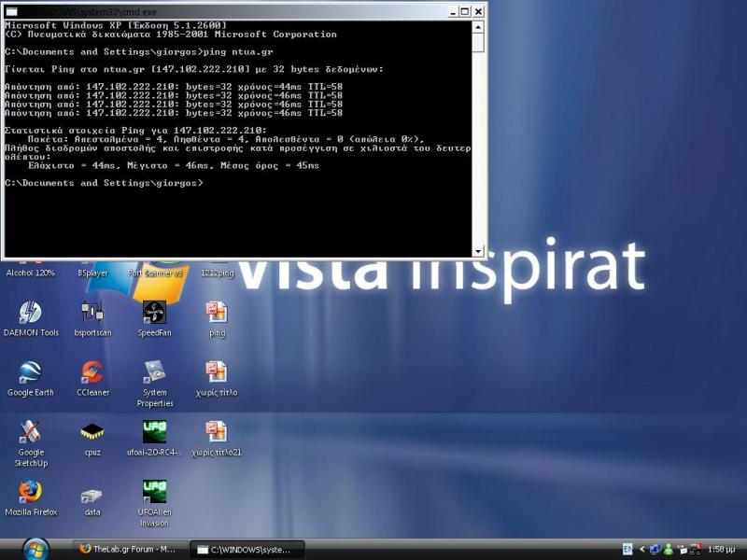Click the network monitors tray icon

(655, 550)
